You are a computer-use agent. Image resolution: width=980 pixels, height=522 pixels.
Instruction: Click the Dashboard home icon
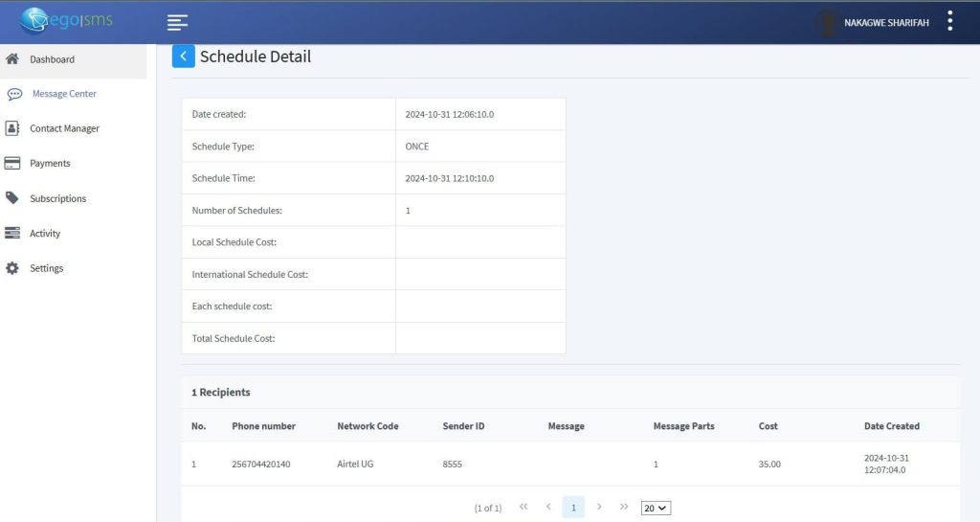pyautogui.click(x=12, y=59)
